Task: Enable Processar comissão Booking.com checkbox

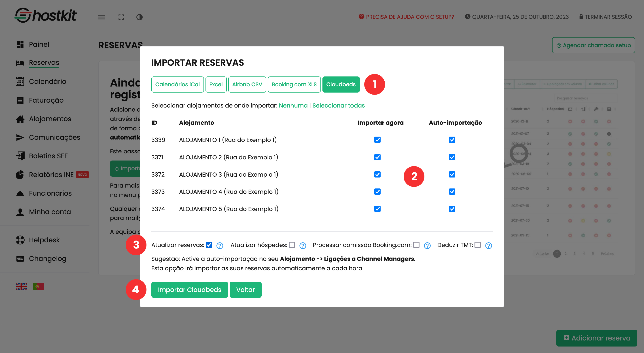Action: click(416, 245)
